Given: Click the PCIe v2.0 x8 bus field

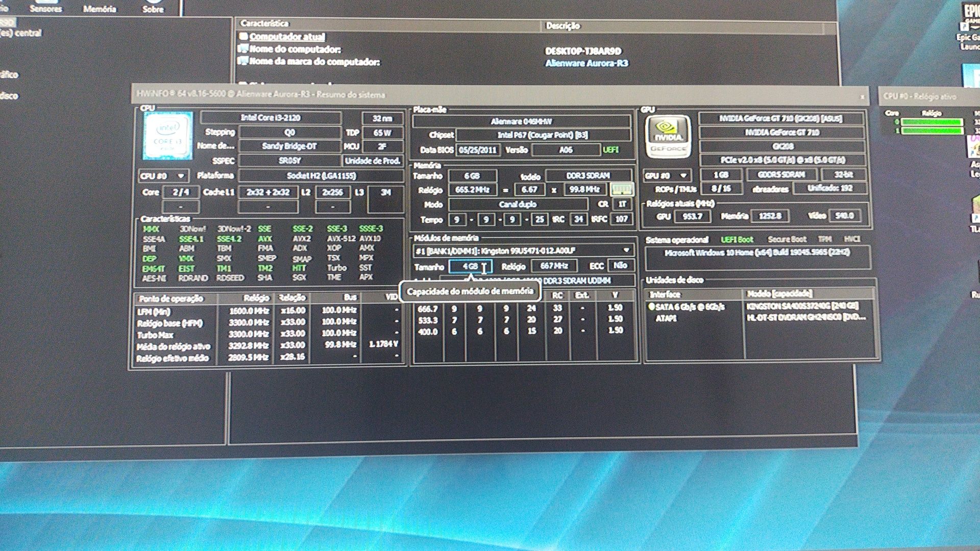Looking at the screenshot, I should 782,160.
